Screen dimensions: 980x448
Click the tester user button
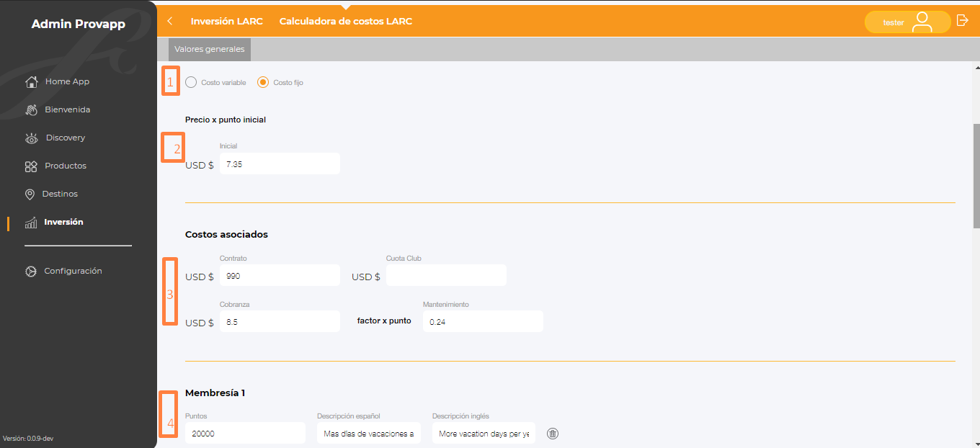coord(908,22)
